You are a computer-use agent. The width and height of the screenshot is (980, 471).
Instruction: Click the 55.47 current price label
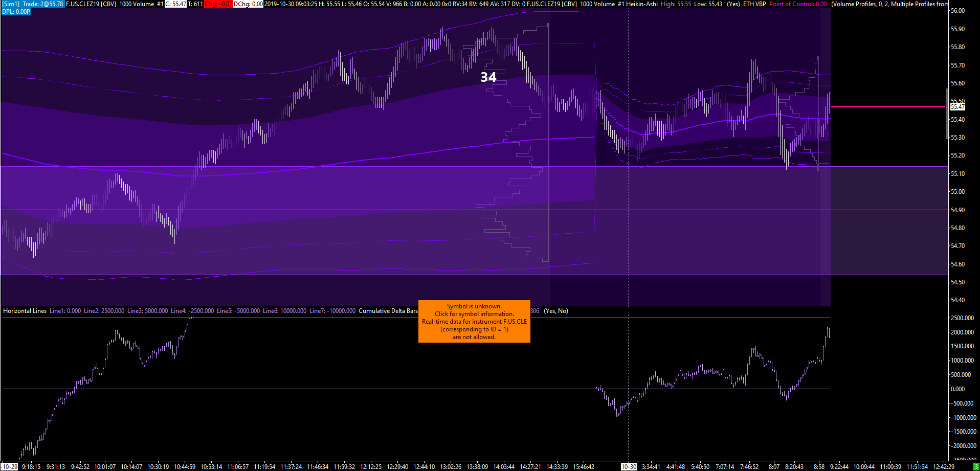(x=957, y=107)
